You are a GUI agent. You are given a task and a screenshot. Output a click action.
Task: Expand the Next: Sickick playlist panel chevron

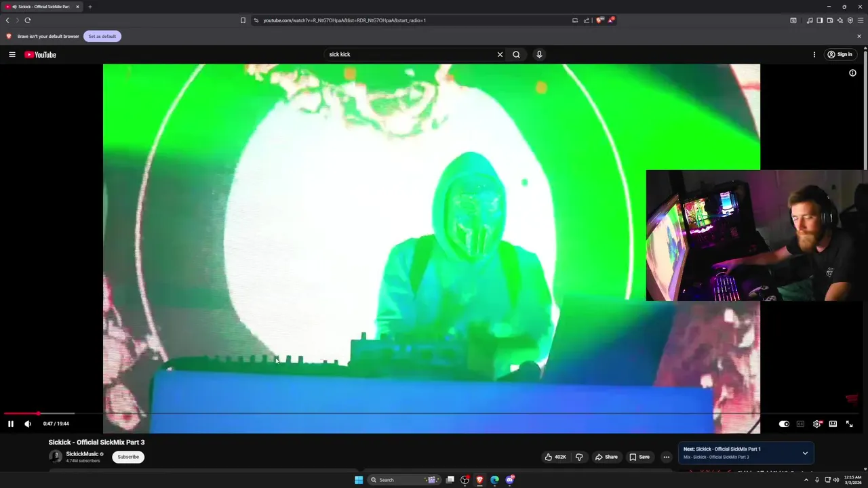pyautogui.click(x=805, y=453)
